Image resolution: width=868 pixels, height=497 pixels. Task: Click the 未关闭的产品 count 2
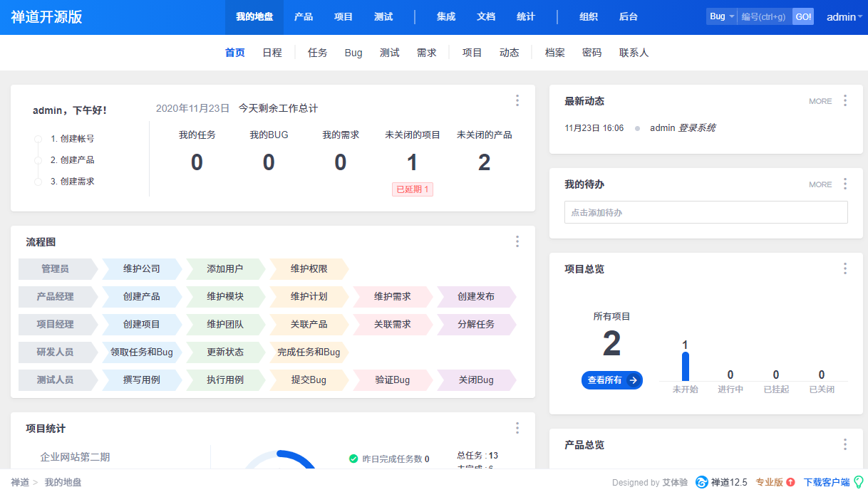[485, 163]
